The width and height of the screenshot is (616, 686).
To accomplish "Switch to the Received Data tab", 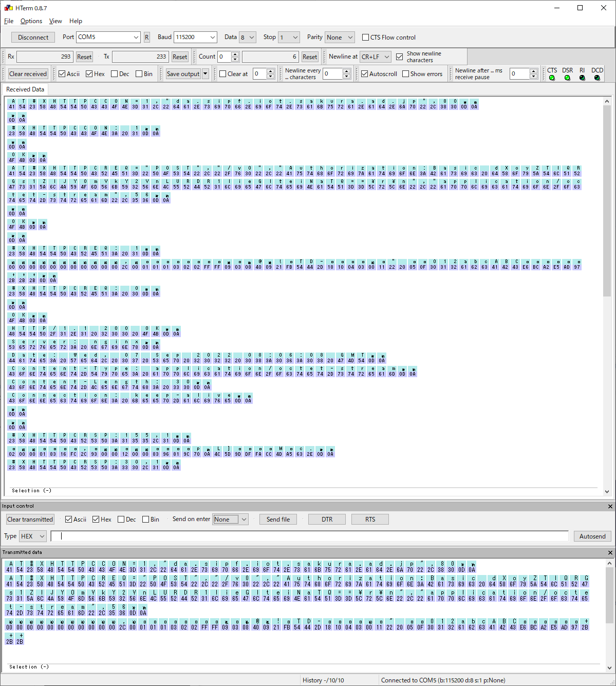I will (x=25, y=89).
